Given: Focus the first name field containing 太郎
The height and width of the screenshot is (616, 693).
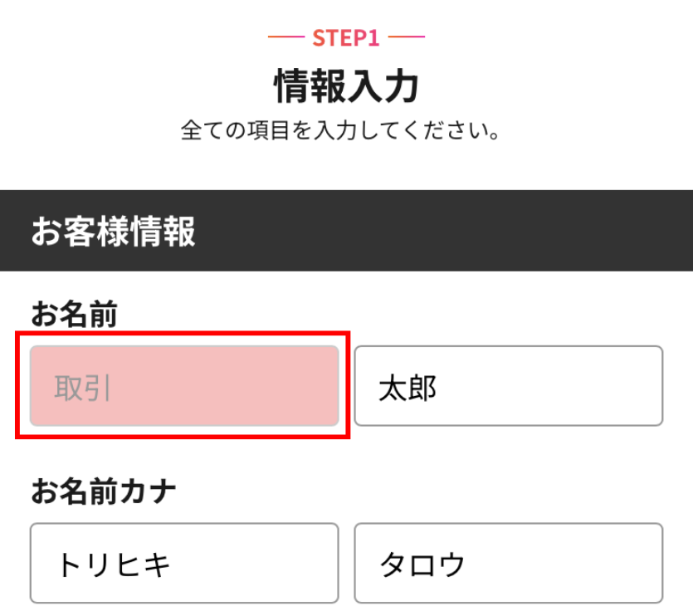Looking at the screenshot, I should (x=508, y=386).
